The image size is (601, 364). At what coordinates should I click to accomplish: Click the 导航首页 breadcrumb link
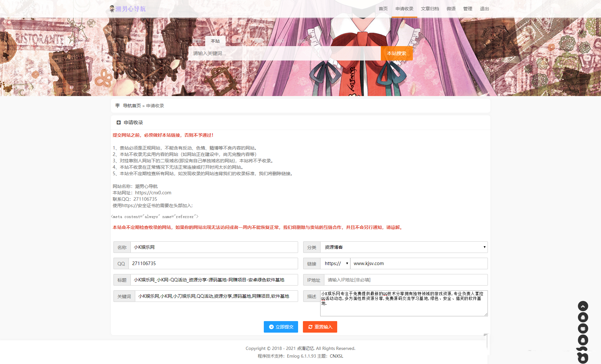click(x=131, y=105)
